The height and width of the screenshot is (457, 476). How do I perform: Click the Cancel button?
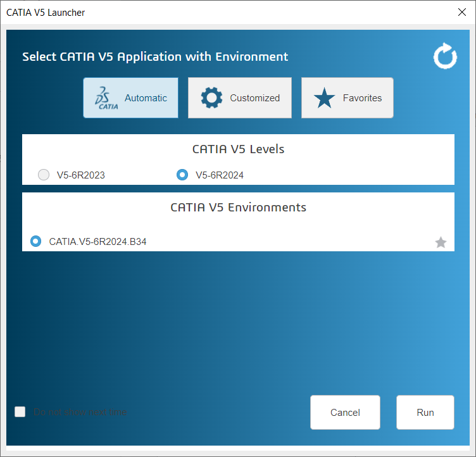345,412
